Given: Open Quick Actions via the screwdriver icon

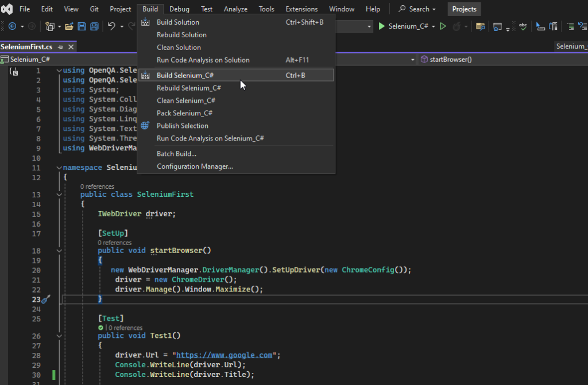Looking at the screenshot, I should (x=47, y=299).
